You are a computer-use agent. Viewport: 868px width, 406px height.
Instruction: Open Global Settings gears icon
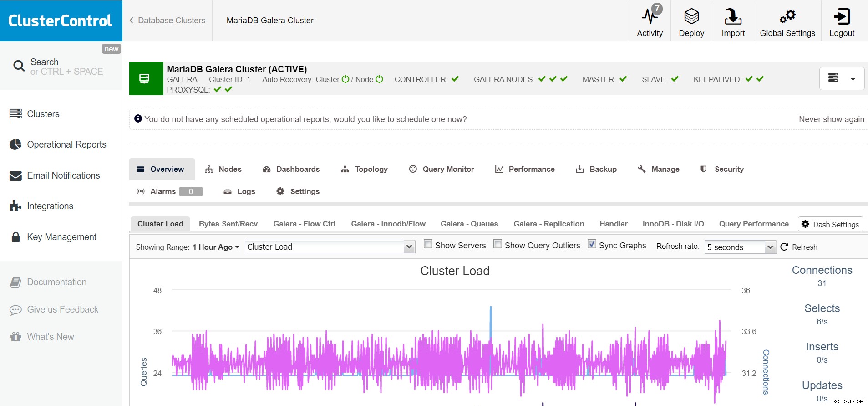click(x=787, y=16)
